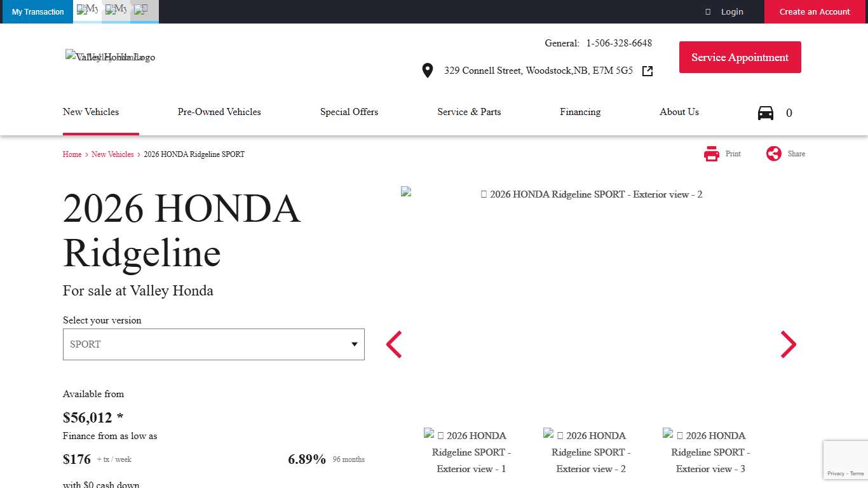This screenshot has width=868, height=488.
Task: Switch to Pre-Owned Vehicles section
Action: [x=219, y=112]
